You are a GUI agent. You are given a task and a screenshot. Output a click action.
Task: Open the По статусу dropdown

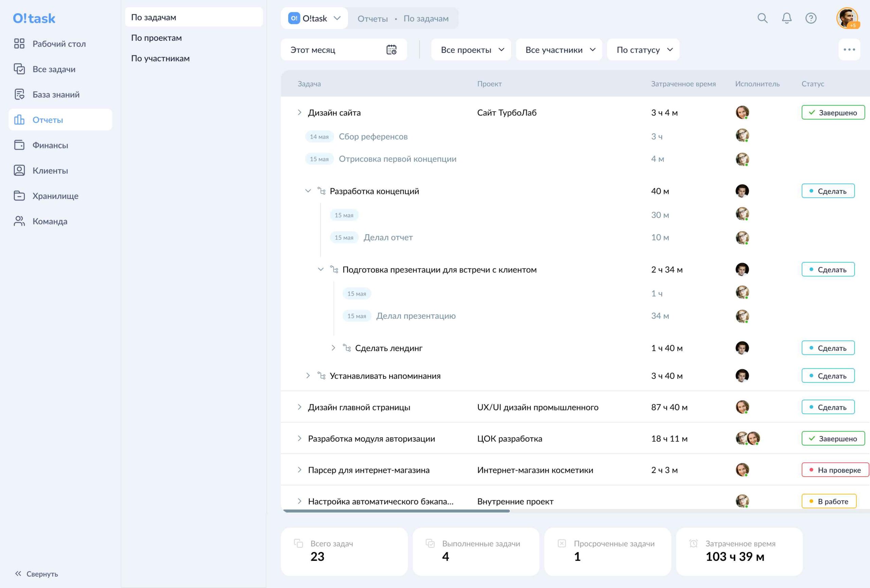click(643, 49)
